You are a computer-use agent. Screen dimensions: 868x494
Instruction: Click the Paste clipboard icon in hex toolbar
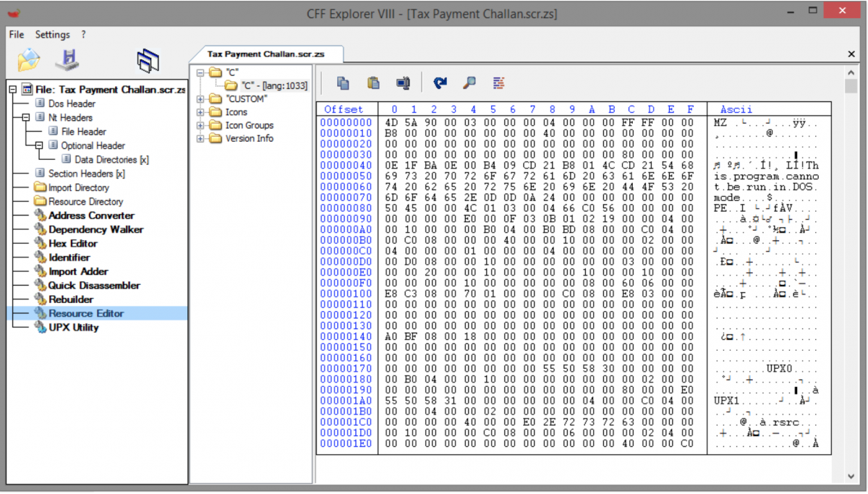[373, 83]
